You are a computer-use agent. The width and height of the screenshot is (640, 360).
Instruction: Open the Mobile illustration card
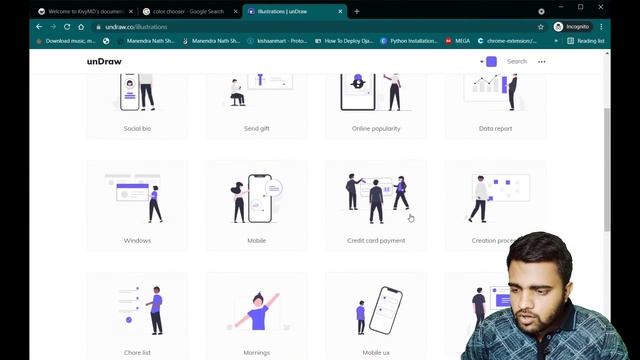tap(257, 205)
